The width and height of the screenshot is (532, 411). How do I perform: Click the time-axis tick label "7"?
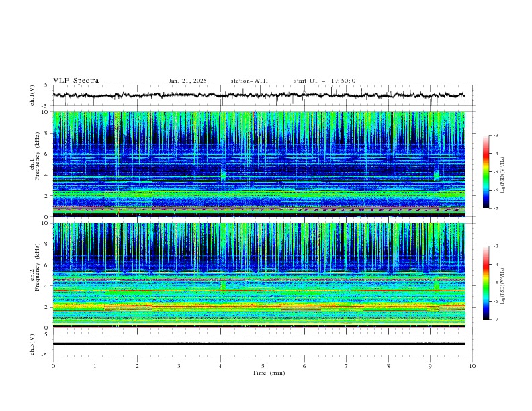coord(347,366)
